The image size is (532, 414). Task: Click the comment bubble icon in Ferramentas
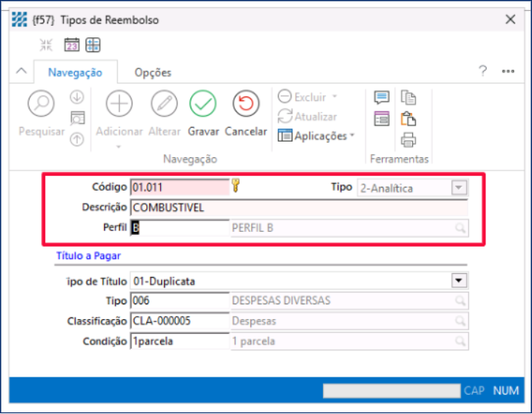point(381,97)
